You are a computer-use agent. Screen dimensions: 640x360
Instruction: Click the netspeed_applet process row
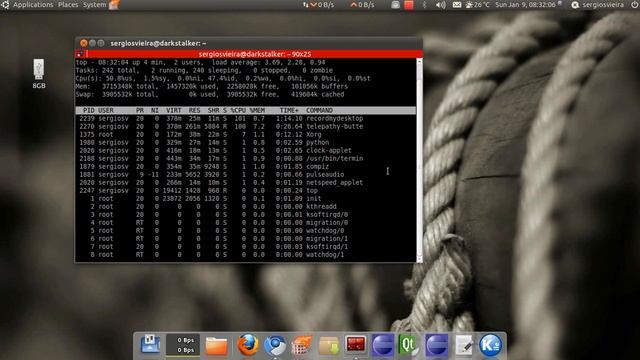point(246,182)
